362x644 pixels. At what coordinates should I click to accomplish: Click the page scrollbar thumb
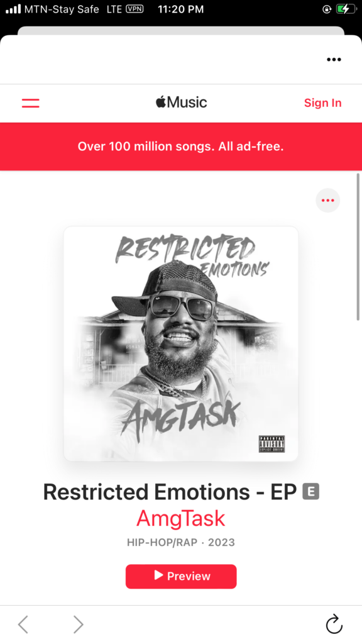point(358,247)
